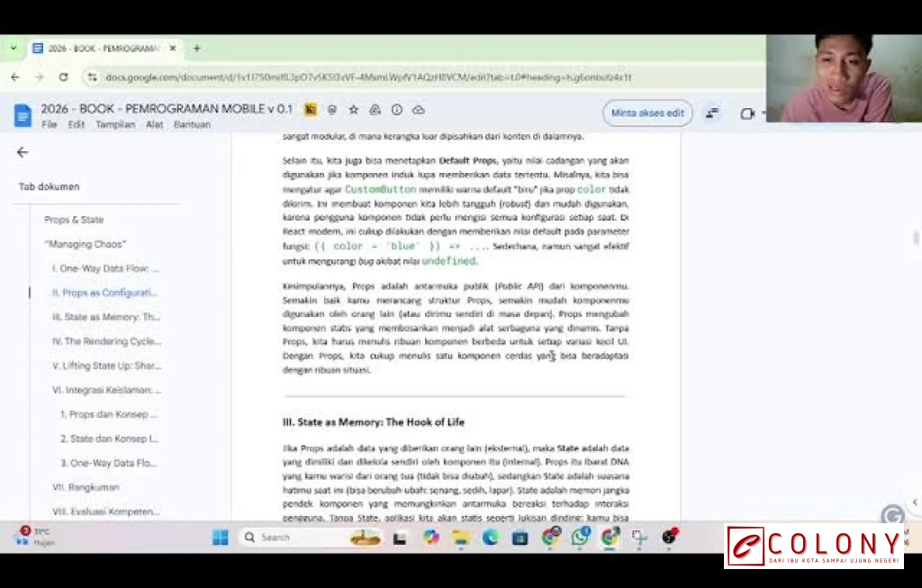
Task: Launch Microsoft Edge from the taskbar
Action: 490,538
